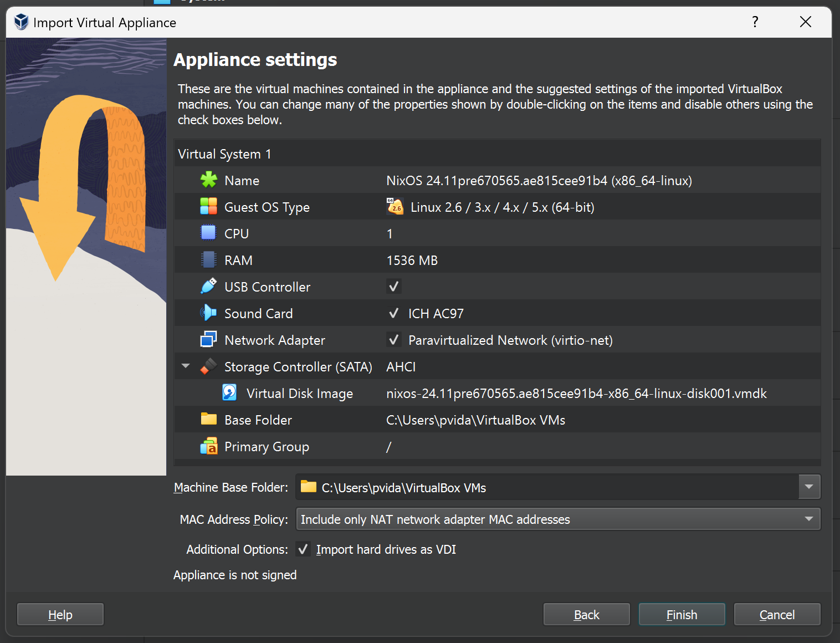Click the Back button
Image resolution: width=840 pixels, height=643 pixels.
pyautogui.click(x=587, y=615)
